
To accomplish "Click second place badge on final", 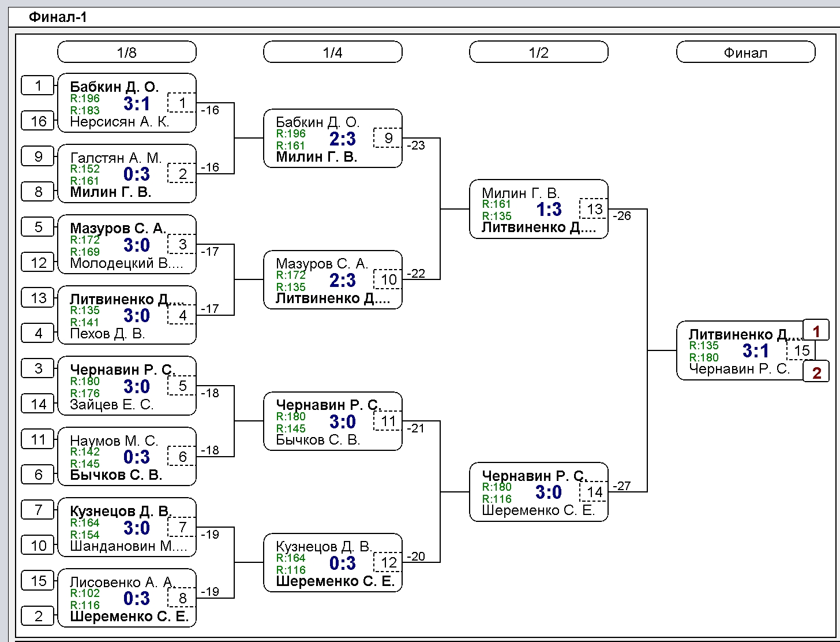I will (x=816, y=372).
